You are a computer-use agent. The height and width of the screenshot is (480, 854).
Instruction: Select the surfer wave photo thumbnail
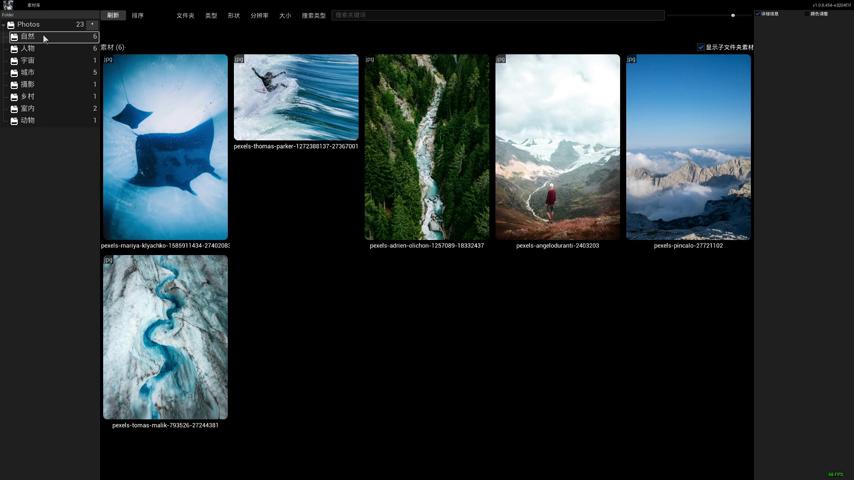(x=296, y=97)
